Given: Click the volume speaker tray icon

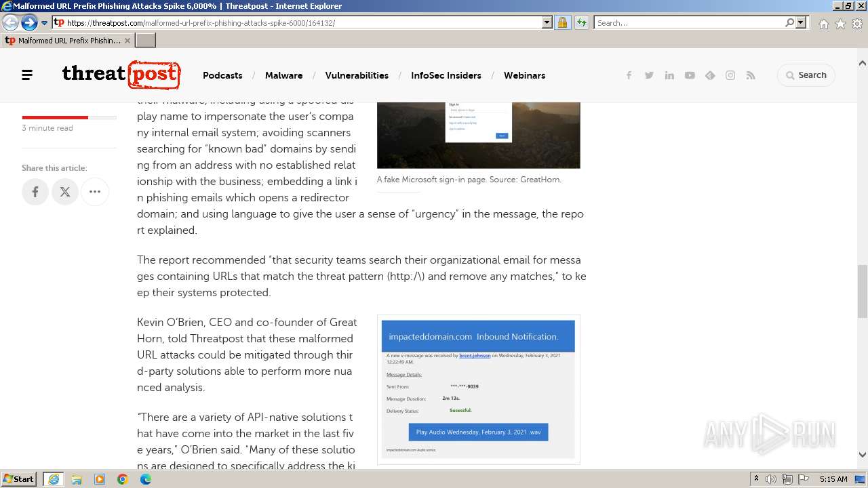Looking at the screenshot, I should pos(771,479).
